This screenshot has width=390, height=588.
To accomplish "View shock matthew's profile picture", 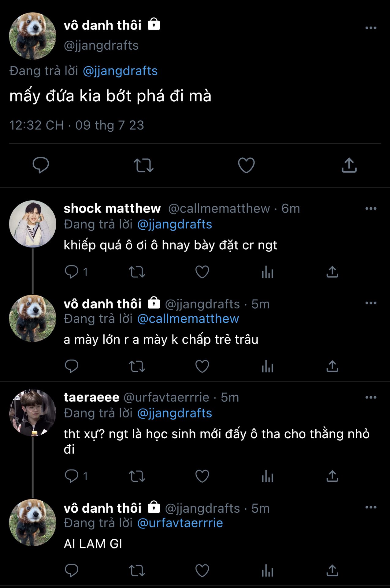I will [33, 224].
